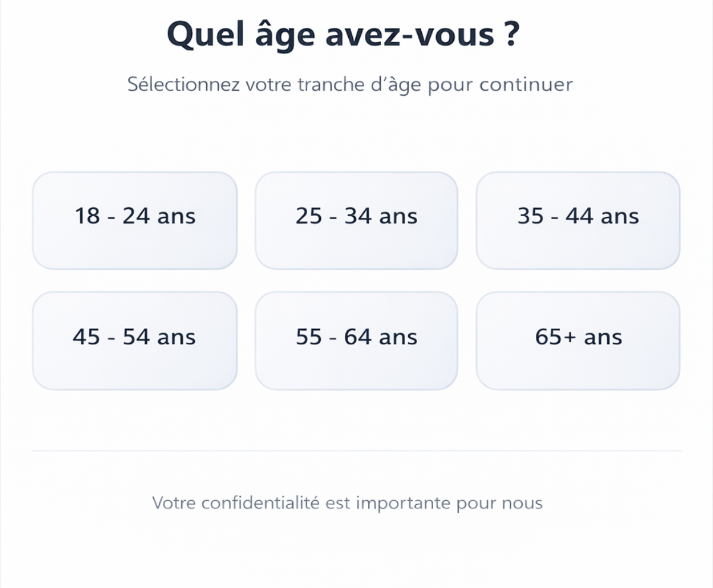Screen dimensions: 713x588
Task: Indicate you are aged 45 to 54
Action: pyautogui.click(x=135, y=340)
